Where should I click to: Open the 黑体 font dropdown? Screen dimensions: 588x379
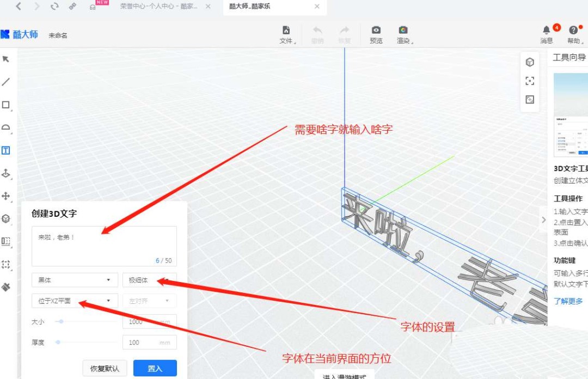coord(75,279)
